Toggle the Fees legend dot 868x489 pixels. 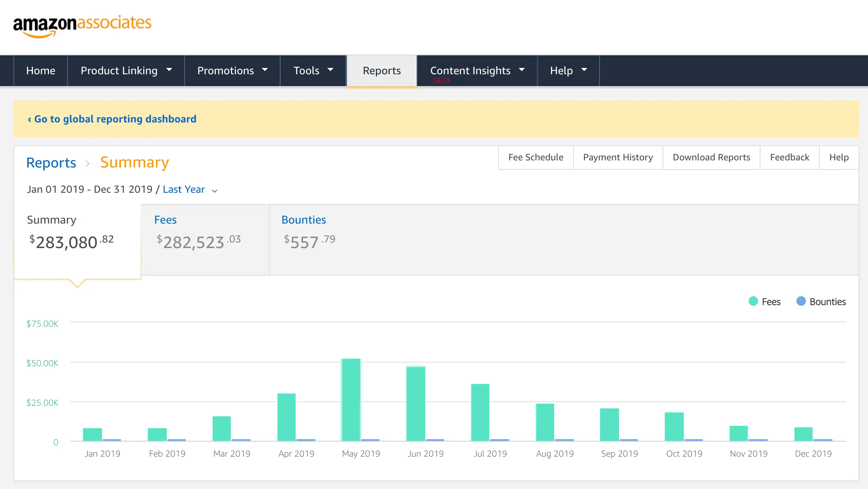(753, 301)
